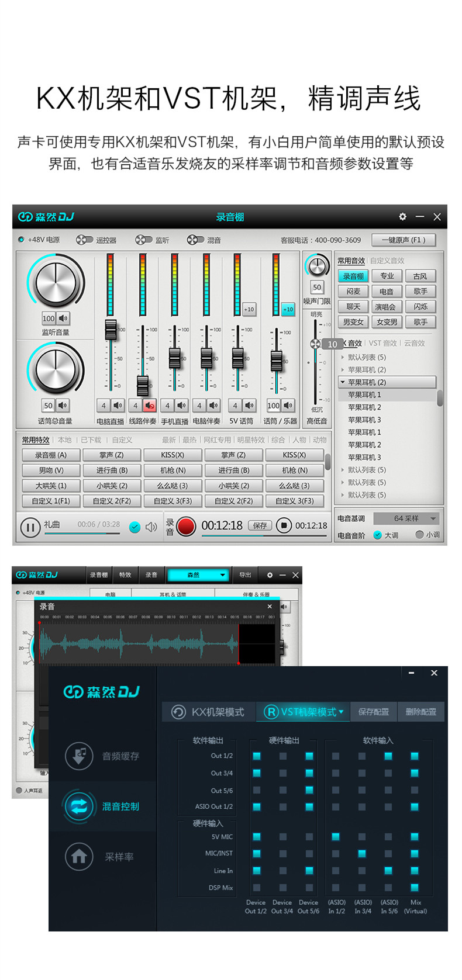Open settings gear in second 森然DJ window

[x=270, y=575]
